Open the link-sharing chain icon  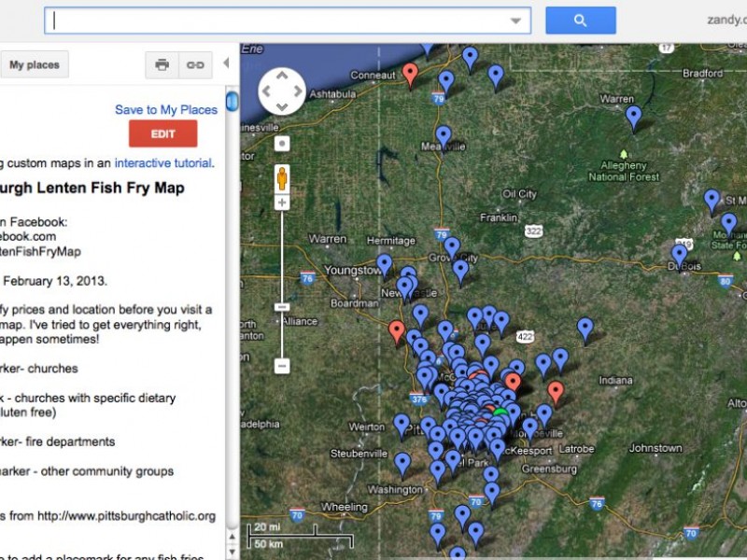[x=194, y=64]
